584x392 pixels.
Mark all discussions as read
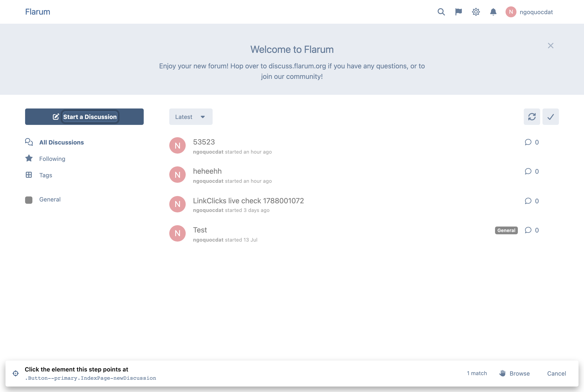coord(550,117)
